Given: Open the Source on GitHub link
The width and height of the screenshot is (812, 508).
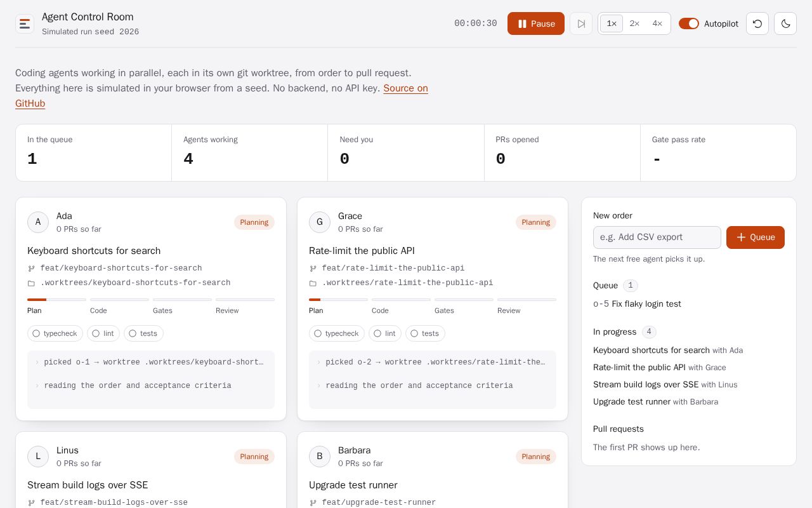Looking at the screenshot, I should [x=405, y=88].
